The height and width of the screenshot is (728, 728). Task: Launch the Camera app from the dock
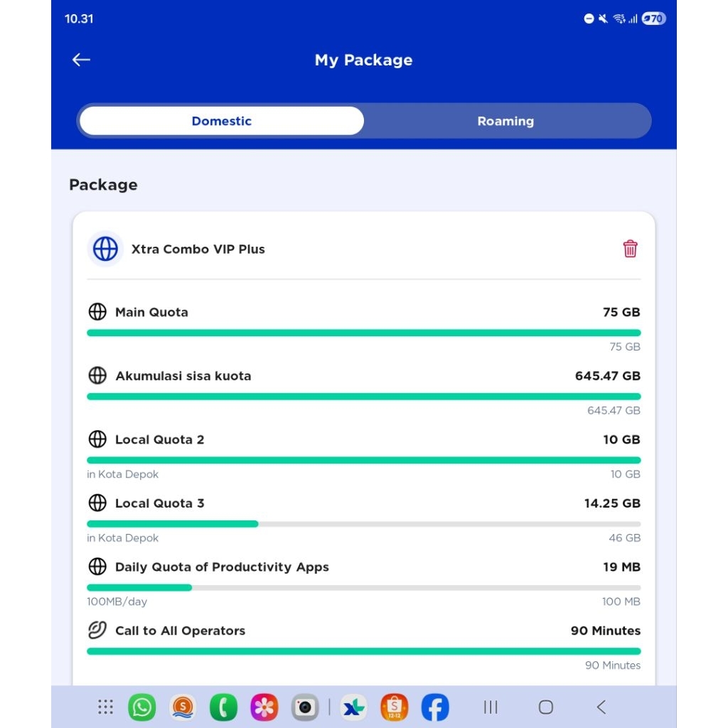pyautogui.click(x=306, y=707)
